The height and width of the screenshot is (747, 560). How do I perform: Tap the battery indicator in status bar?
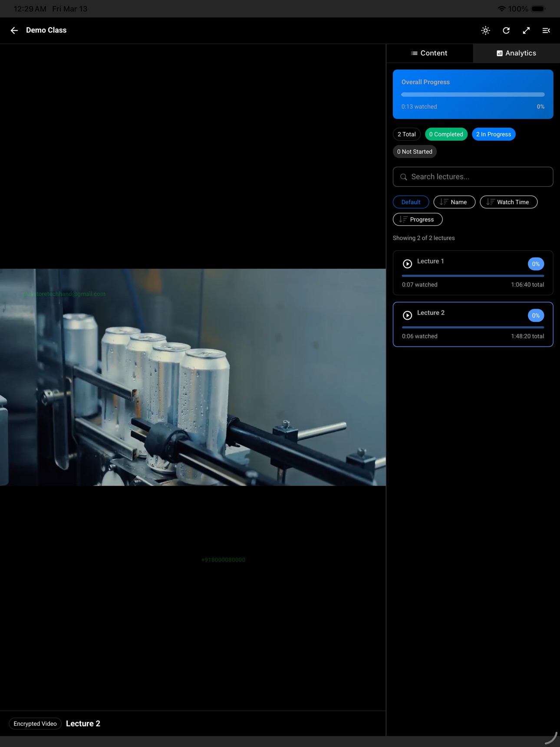538,9
